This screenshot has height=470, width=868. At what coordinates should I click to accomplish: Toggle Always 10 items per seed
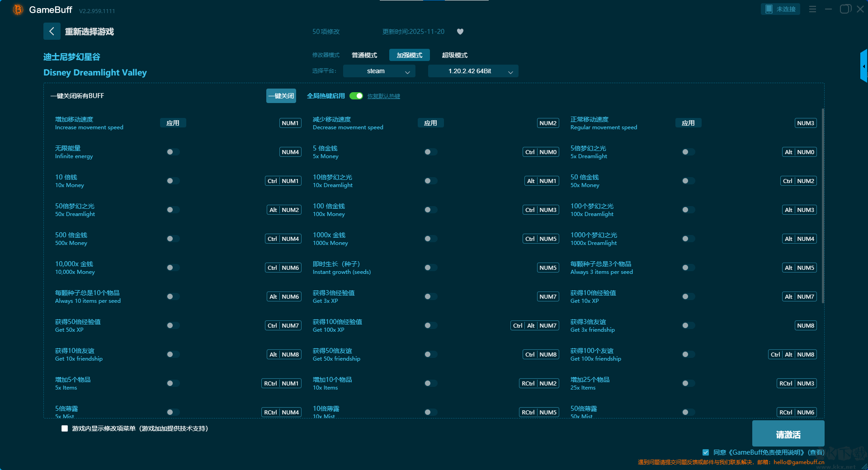click(173, 296)
